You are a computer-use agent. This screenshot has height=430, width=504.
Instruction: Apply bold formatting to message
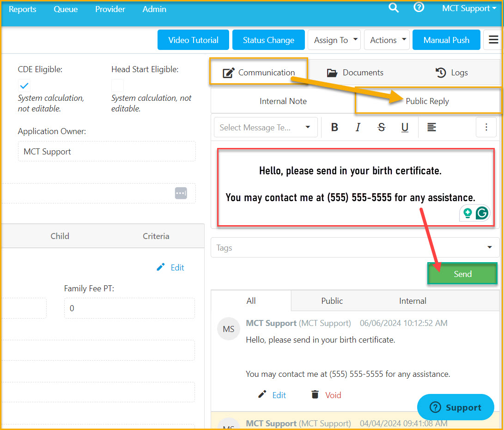[334, 127]
